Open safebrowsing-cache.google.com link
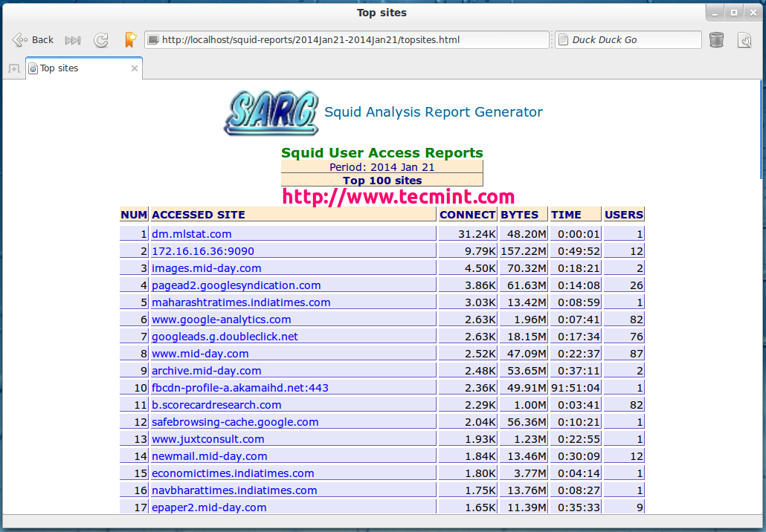The image size is (766, 532). (235, 422)
